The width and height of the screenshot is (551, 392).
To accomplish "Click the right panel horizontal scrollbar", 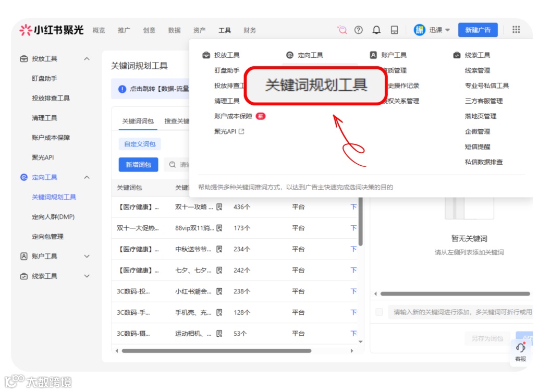I will 455,293.
